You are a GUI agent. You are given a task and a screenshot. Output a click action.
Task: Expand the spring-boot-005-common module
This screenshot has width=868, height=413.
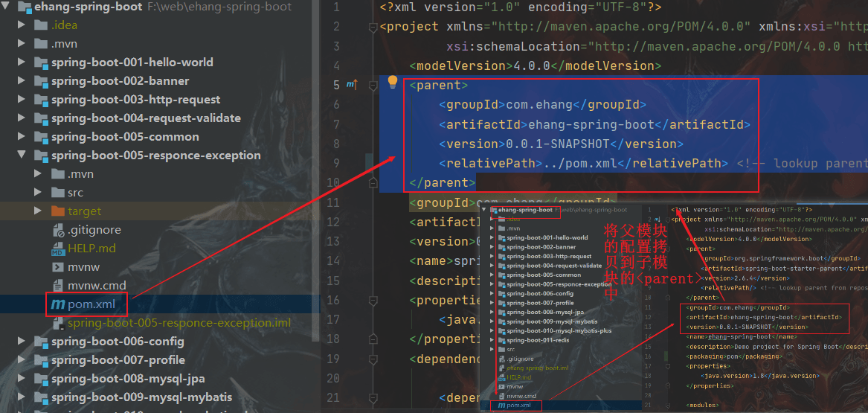tap(22, 137)
